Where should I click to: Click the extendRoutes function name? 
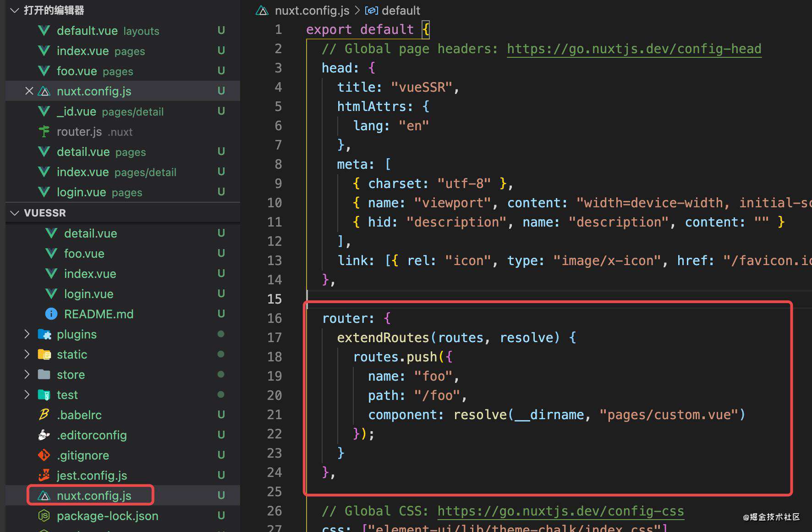383,338
